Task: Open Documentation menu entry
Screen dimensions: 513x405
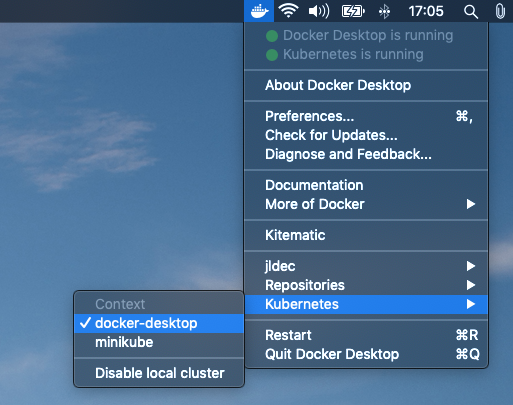Action: click(366, 185)
